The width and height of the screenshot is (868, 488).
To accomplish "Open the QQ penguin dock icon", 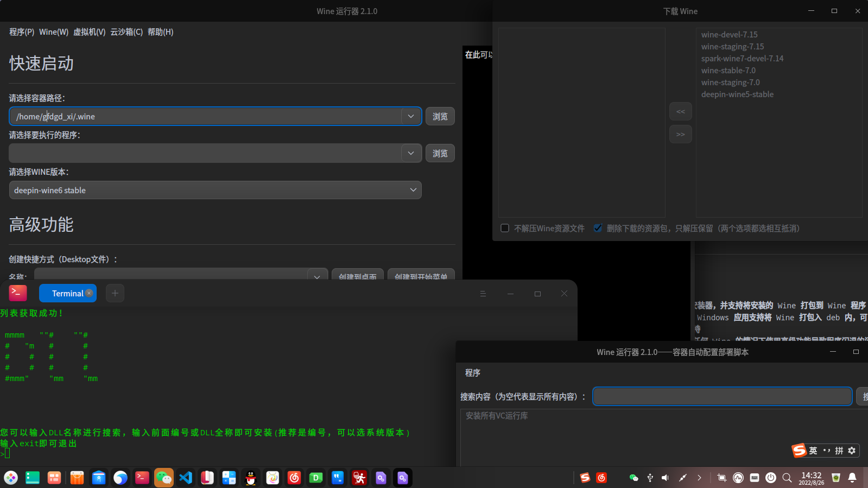I will [251, 478].
